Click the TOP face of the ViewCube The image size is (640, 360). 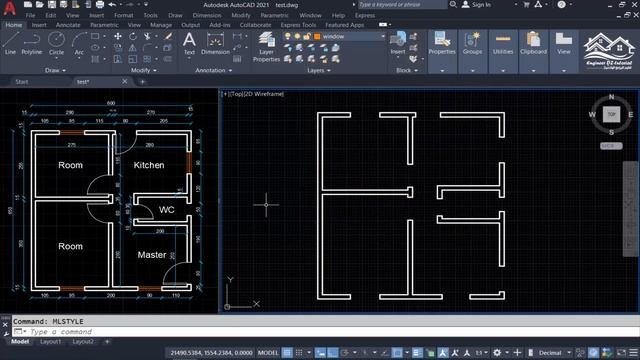(x=611, y=114)
